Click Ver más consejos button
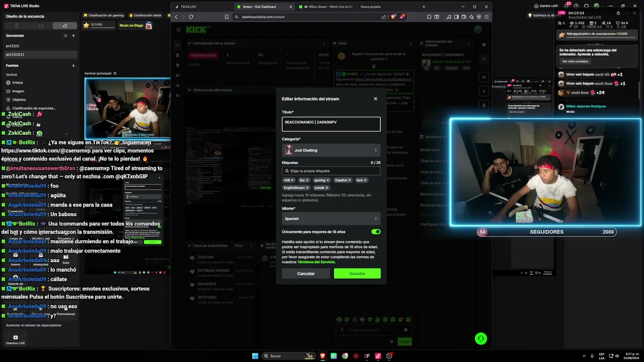The width and height of the screenshot is (644, 362). click(575, 61)
